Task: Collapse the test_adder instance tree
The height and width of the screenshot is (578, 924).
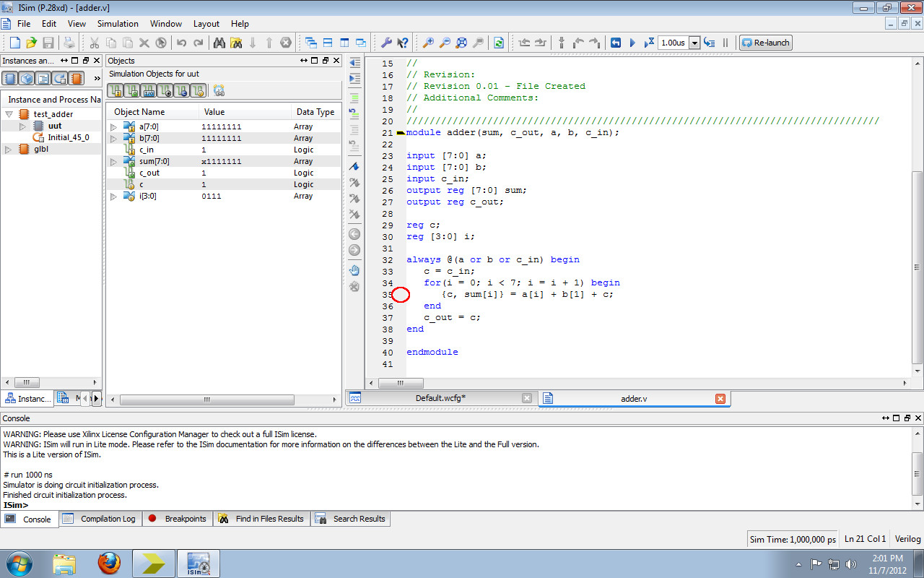Action: click(x=9, y=113)
